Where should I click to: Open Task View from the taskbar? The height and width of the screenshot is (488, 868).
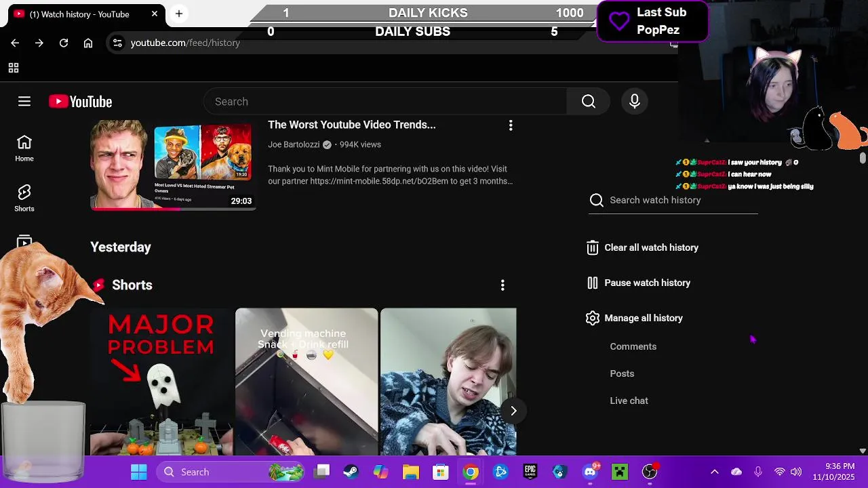coord(322,472)
